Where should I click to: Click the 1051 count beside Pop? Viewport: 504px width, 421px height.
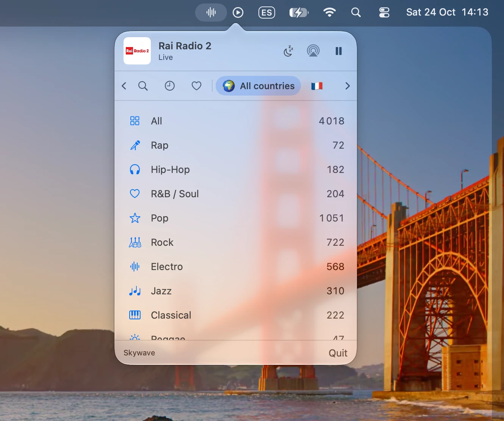coord(332,218)
